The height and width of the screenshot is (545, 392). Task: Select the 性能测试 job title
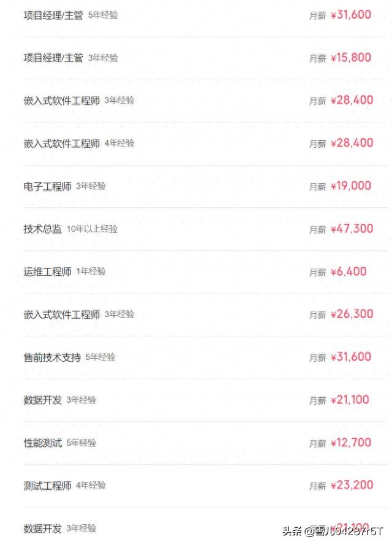[43, 443]
